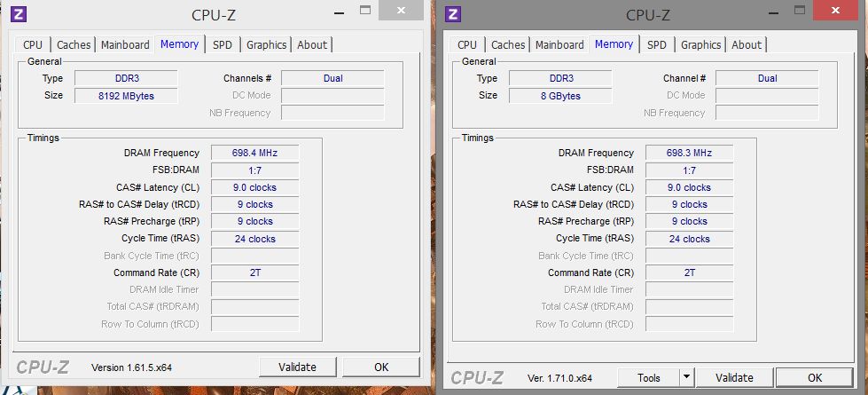
Task: Click Dual channels field in left window
Action: [x=332, y=78]
